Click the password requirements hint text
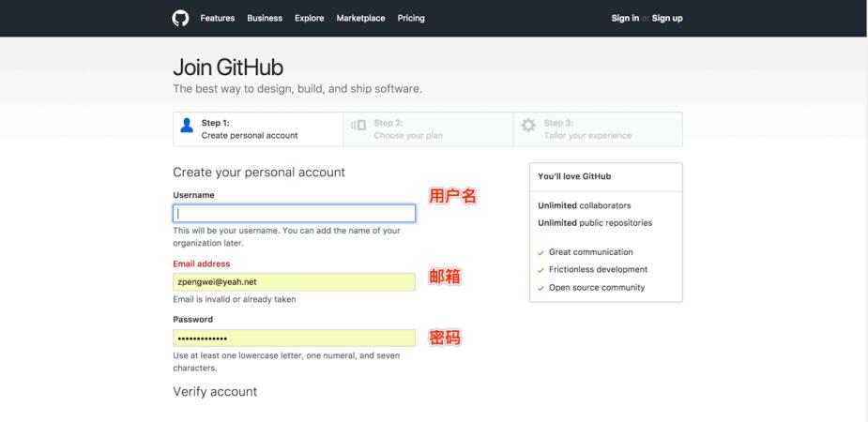The width and height of the screenshot is (868, 422). (x=286, y=362)
